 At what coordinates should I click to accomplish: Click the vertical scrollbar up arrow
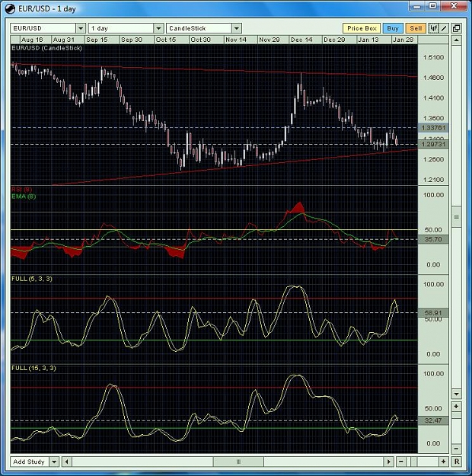(457, 40)
